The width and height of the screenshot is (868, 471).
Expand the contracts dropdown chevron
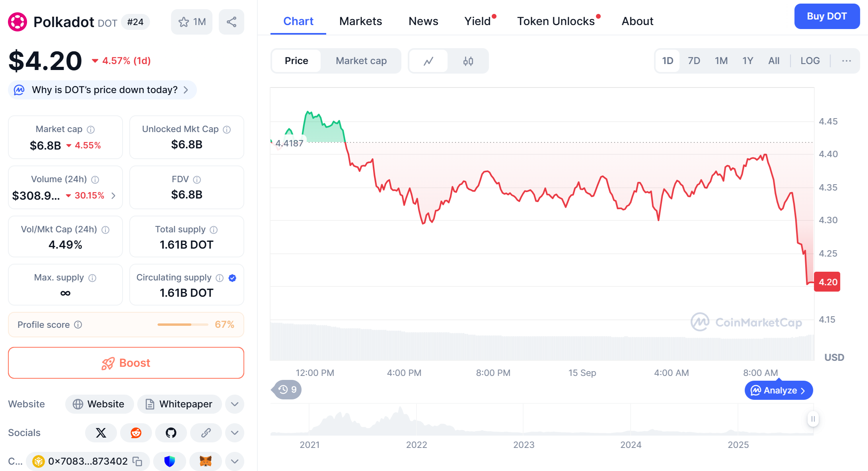(235, 461)
